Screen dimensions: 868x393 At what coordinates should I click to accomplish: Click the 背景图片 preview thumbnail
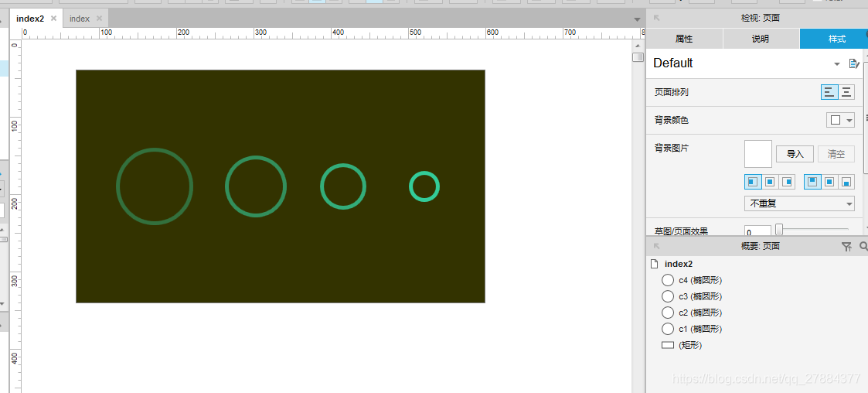pos(757,153)
